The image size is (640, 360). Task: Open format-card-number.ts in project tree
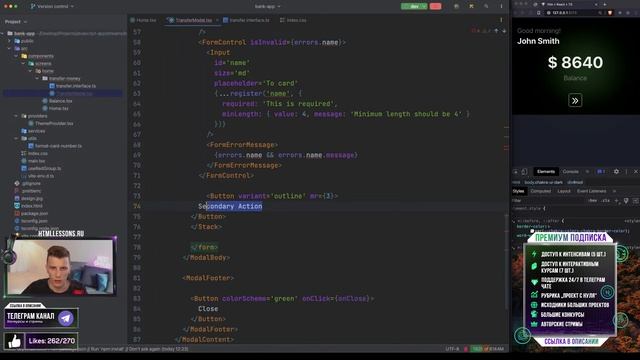click(55, 146)
